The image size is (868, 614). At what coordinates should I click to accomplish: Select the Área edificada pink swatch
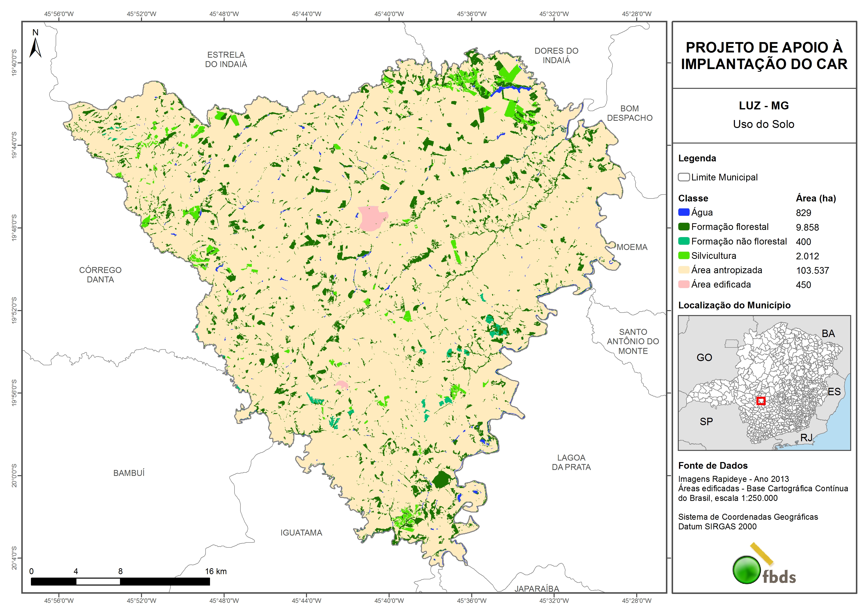coord(683,284)
